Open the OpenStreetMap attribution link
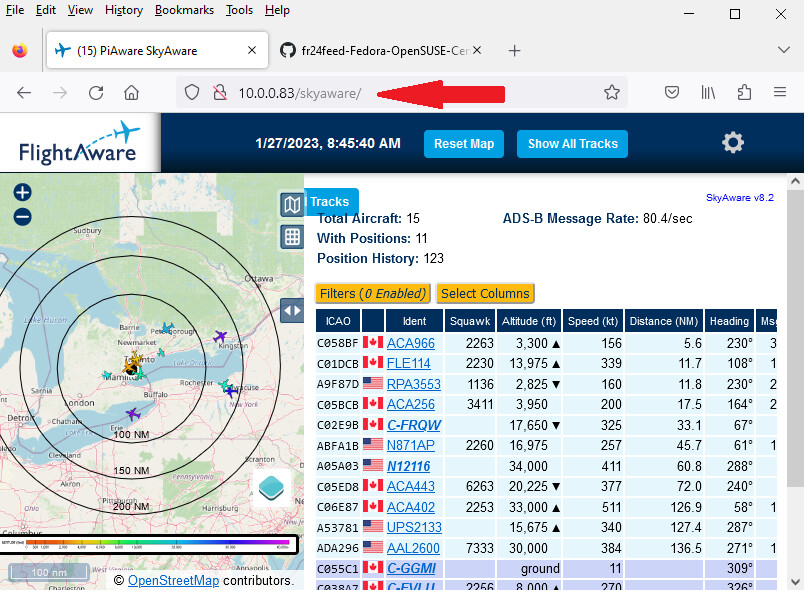The image size is (808, 594). point(174,581)
